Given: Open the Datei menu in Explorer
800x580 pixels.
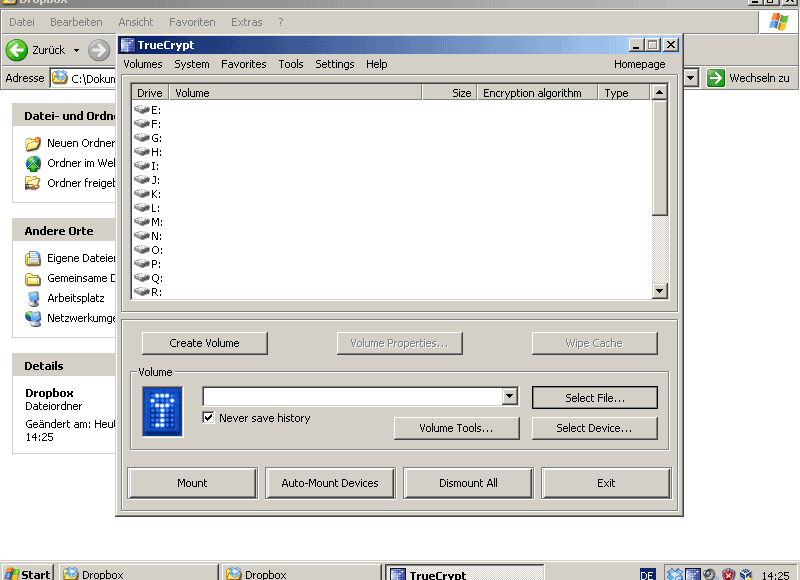Looking at the screenshot, I should (x=22, y=22).
